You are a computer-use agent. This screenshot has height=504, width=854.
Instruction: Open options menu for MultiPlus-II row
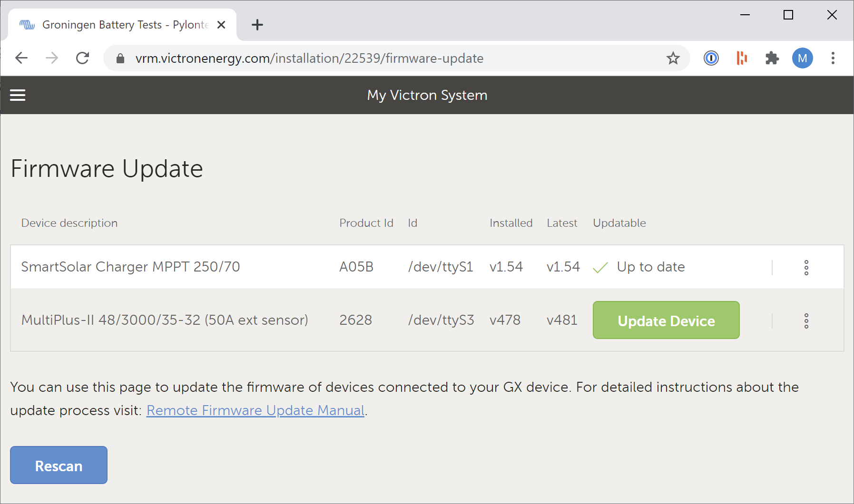pyautogui.click(x=806, y=321)
